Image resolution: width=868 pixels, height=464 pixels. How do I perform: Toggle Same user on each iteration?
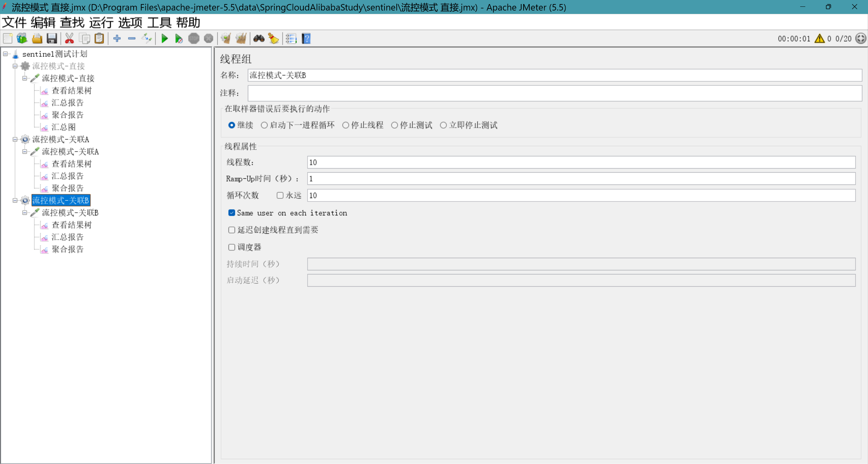[x=232, y=213]
